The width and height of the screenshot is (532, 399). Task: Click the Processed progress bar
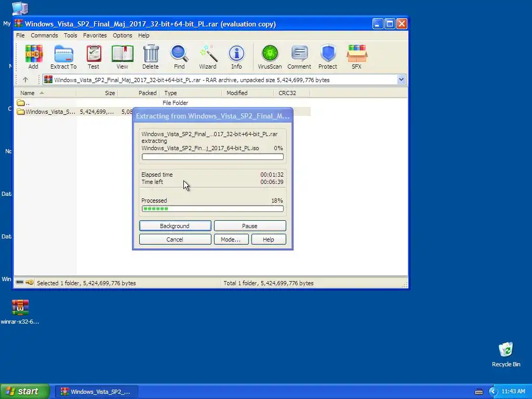(x=212, y=209)
